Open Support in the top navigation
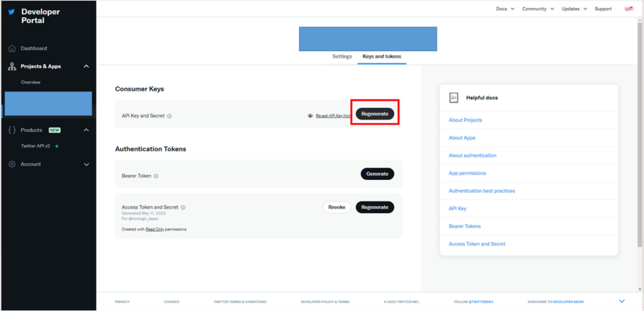 [603, 9]
